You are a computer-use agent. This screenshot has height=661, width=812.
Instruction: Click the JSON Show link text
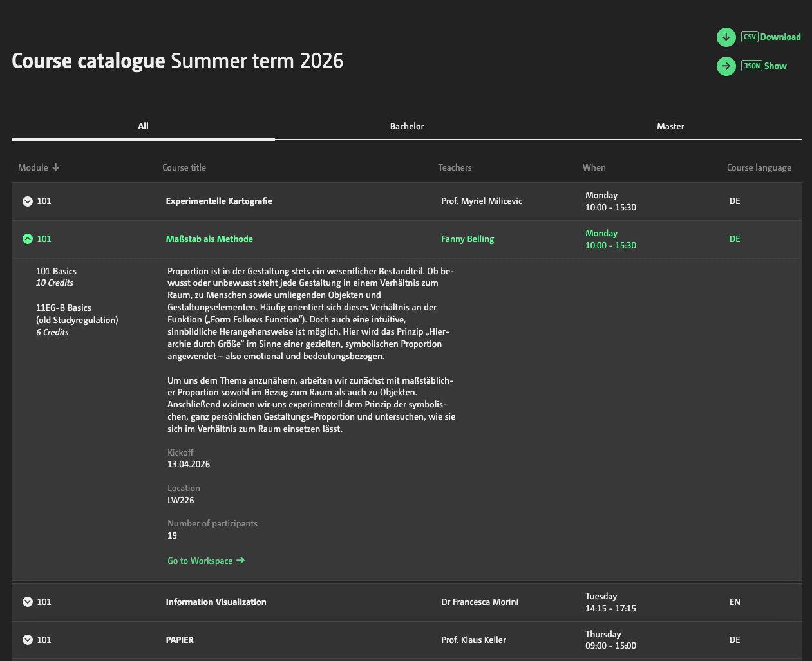764,66
